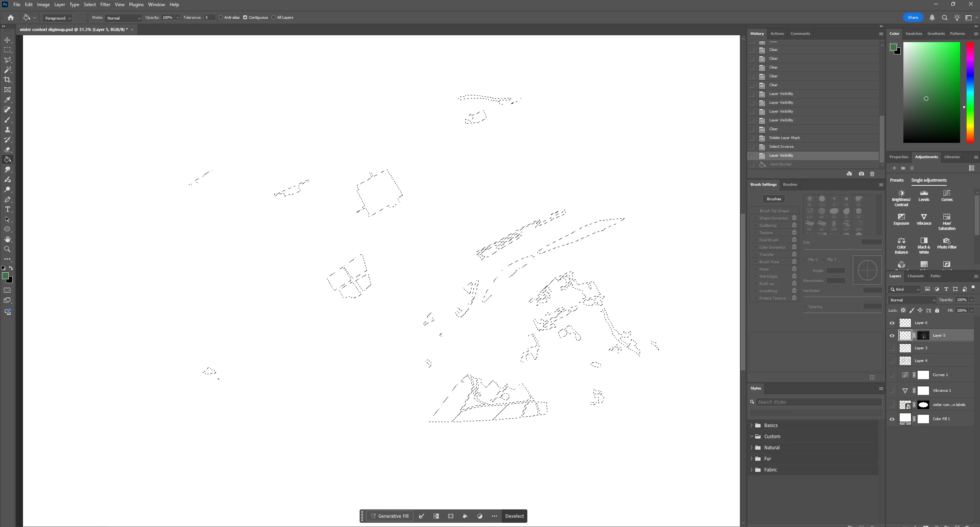The width and height of the screenshot is (980, 527).
Task: Select the Eraser tool
Action: (7, 149)
